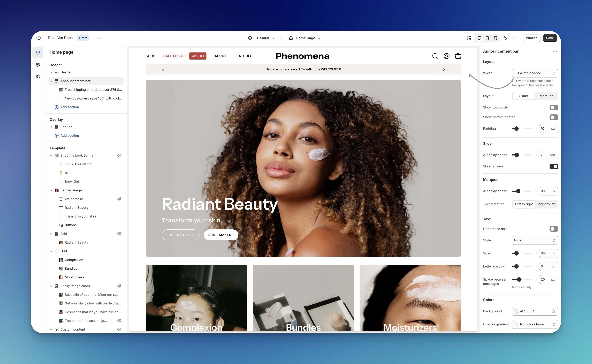Viewport: 592px width, 364px height.
Task: Turn off the Show arrows toggle
Action: [554, 166]
